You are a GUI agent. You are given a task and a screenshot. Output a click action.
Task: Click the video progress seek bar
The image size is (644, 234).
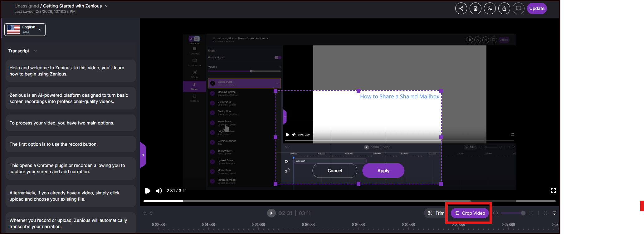pyautogui.click(x=312, y=201)
